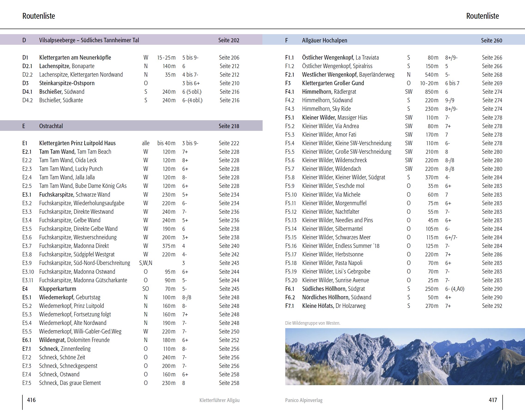Click 'Seite 260' in section F header
The image size is (525, 420).
492,40
